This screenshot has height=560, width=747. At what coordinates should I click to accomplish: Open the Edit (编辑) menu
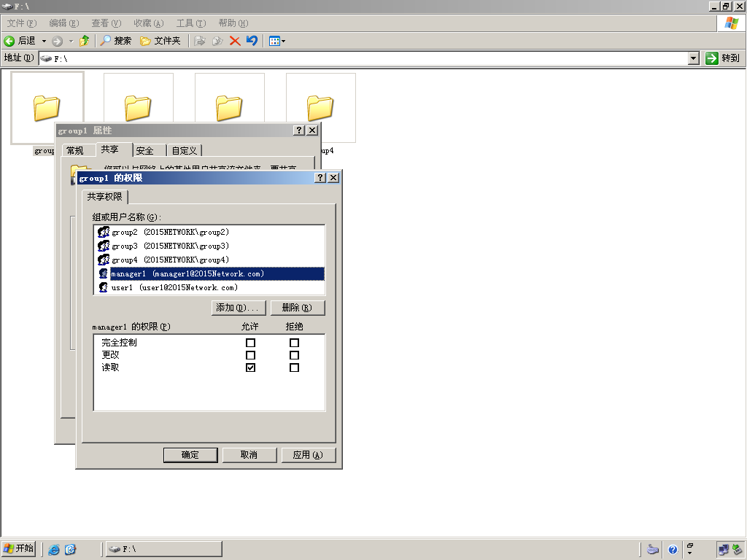click(64, 23)
